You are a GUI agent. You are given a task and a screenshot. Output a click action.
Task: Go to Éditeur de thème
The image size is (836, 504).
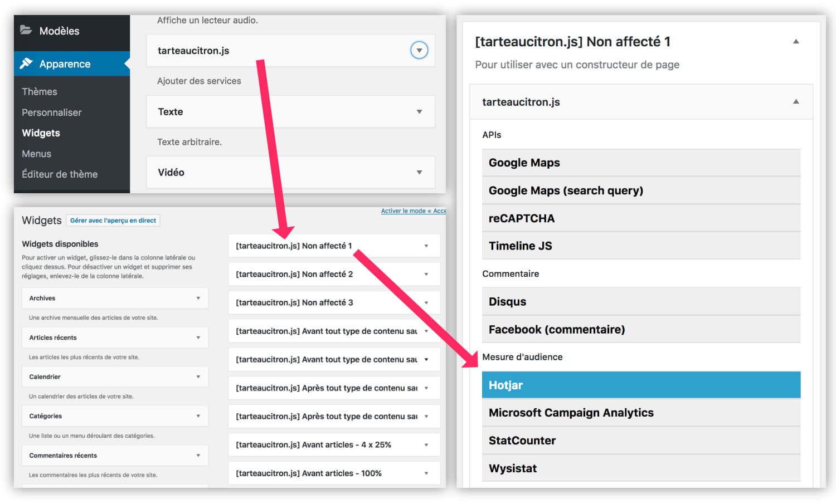[x=60, y=174]
